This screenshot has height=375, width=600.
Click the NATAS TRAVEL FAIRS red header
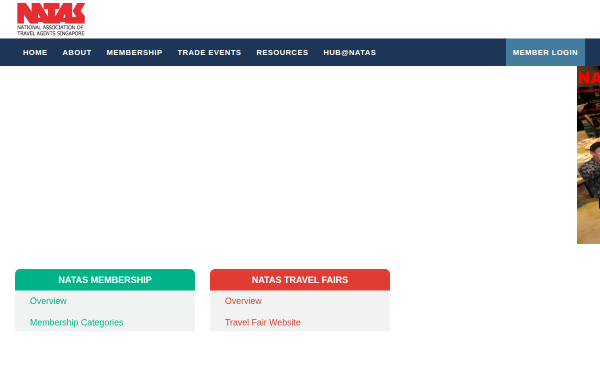pyautogui.click(x=300, y=280)
